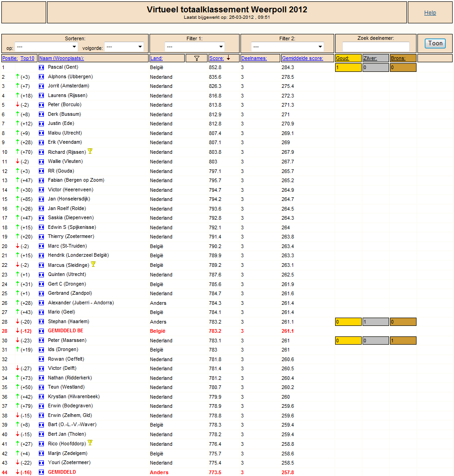454x476 pixels.
Task: Click info icon beside RR (Gouda)
Action: click(41, 171)
